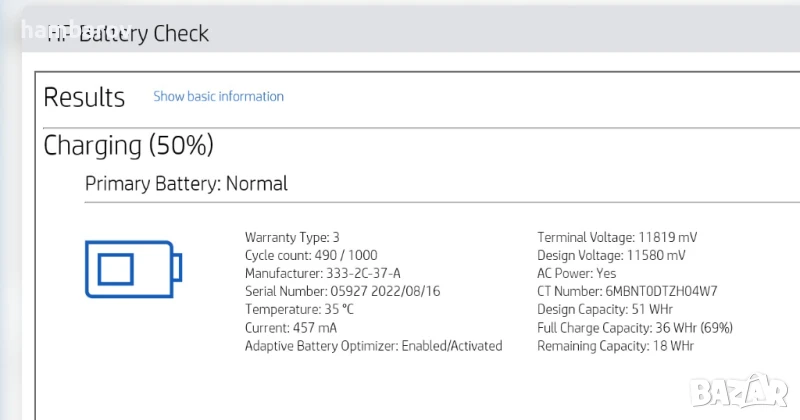
Task: Click the Temperature 35 °C reading
Action: pos(299,310)
